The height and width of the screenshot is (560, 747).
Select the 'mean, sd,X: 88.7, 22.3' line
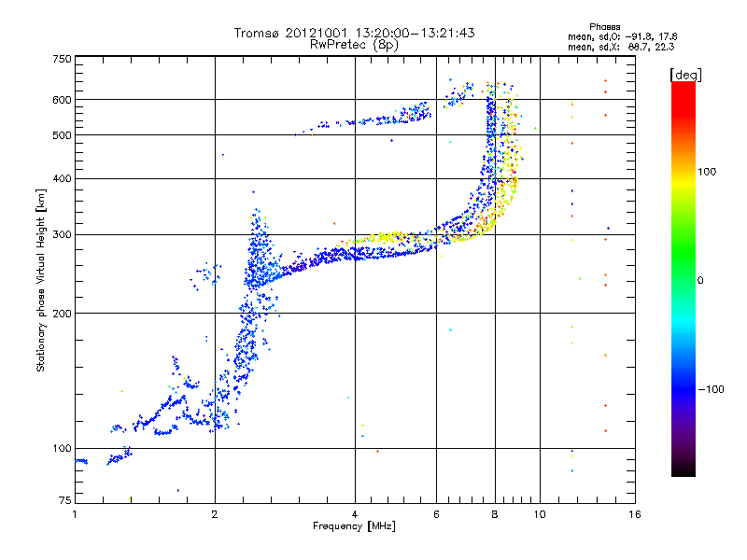[x=621, y=47]
